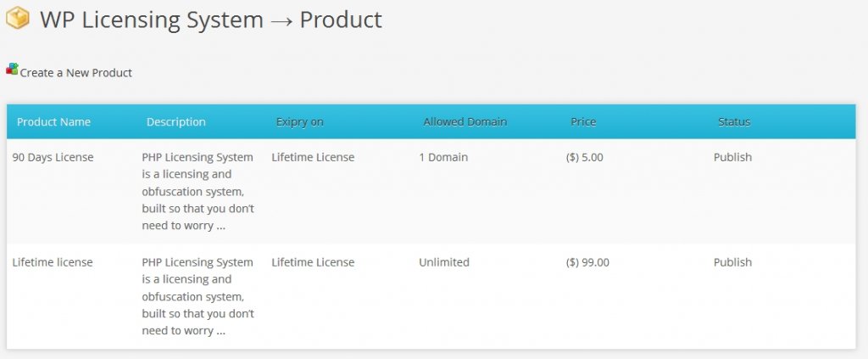Open the Lifetime license product row
Screen dimensions: 868x359
click(x=53, y=263)
